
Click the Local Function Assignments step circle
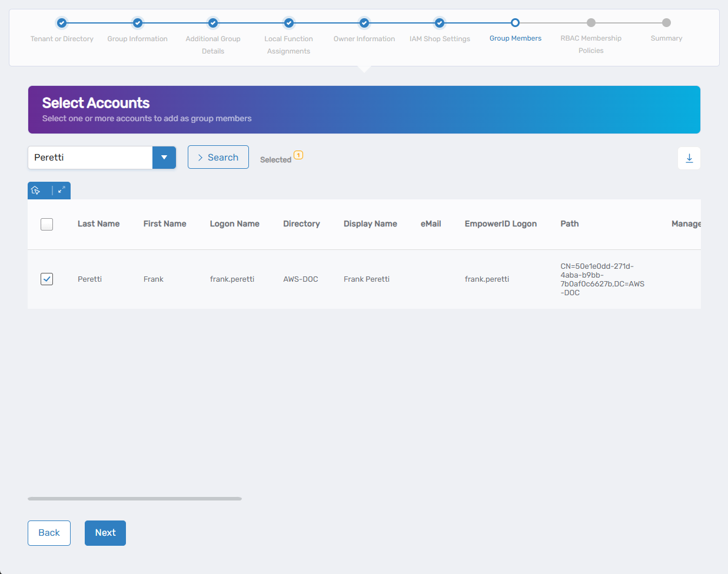click(289, 23)
